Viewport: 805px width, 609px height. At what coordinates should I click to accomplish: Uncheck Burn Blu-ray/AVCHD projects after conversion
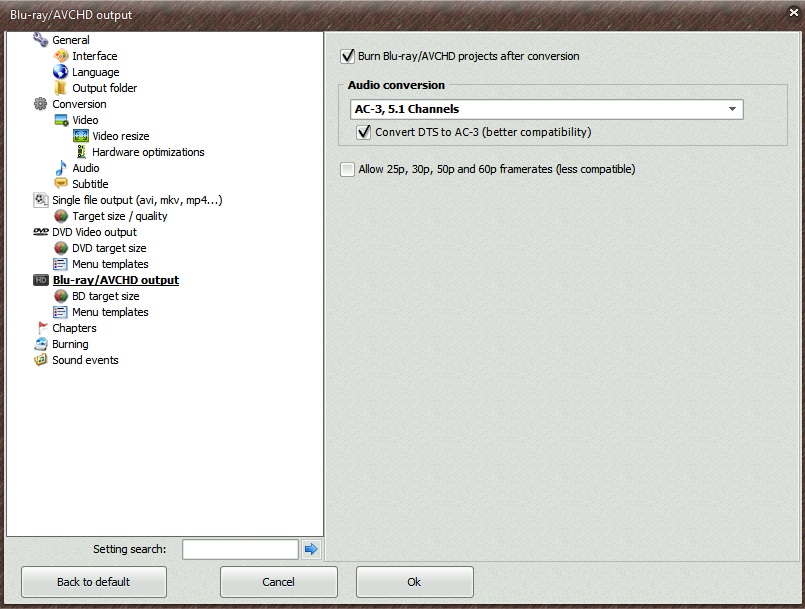tap(348, 56)
